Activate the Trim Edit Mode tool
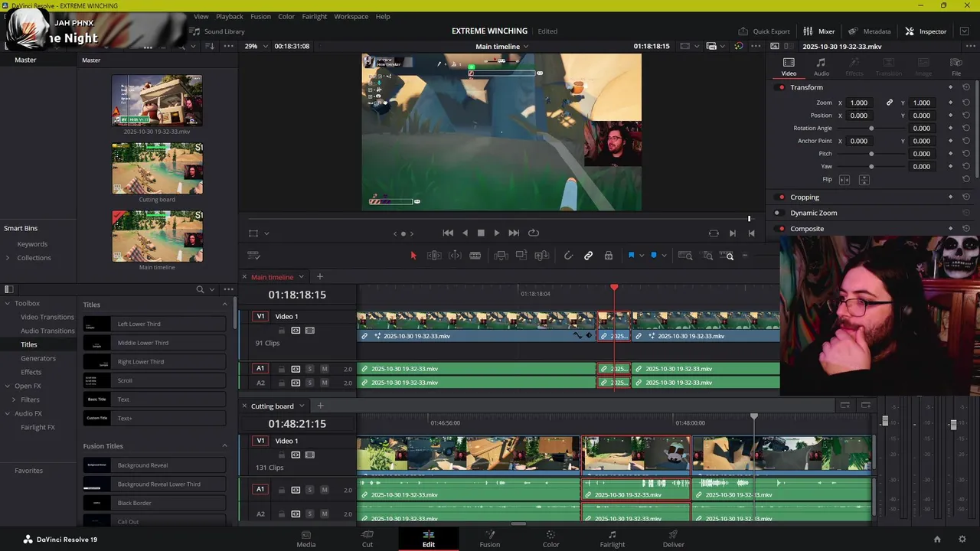This screenshot has width=980, height=551. pos(434,256)
